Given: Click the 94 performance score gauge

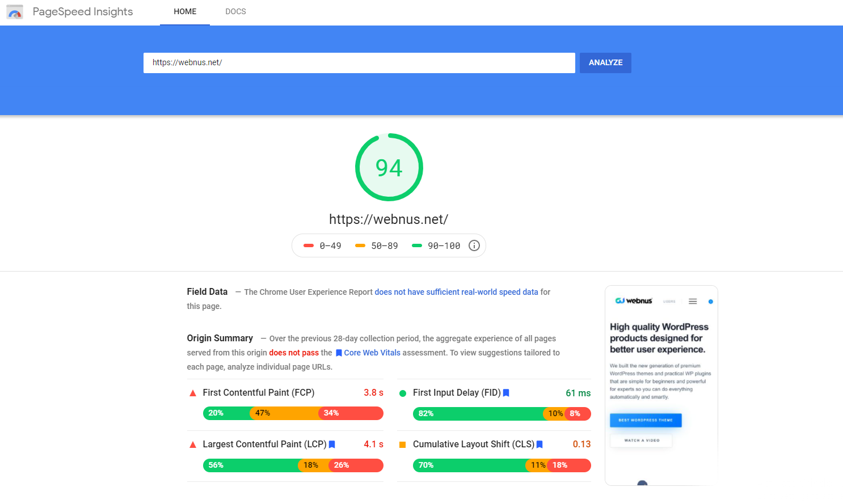Looking at the screenshot, I should 389,167.
